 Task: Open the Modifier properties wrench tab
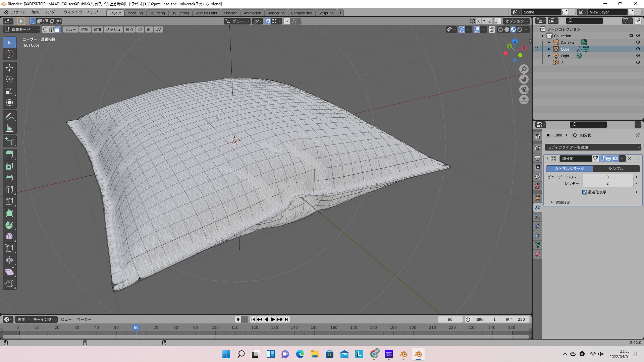click(538, 207)
